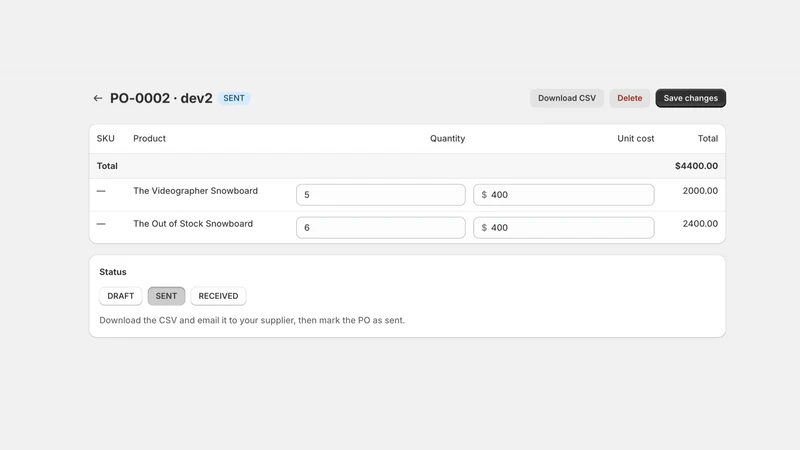Select 'The Out of Stock Snowboard' product name
The image size is (800, 450).
(x=193, y=223)
